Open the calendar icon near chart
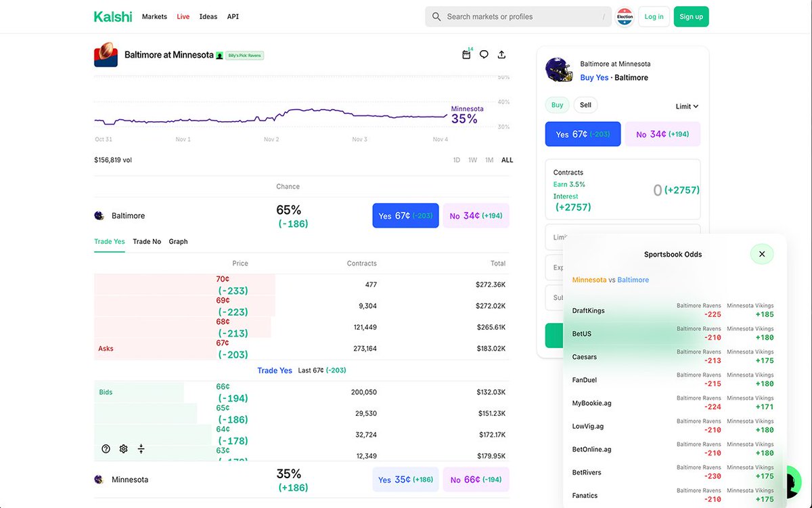 466,54
